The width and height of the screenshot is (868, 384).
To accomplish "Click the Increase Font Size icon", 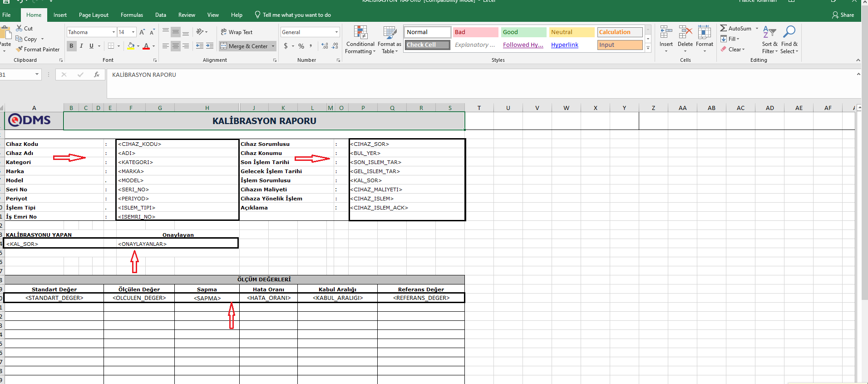I will pyautogui.click(x=142, y=32).
